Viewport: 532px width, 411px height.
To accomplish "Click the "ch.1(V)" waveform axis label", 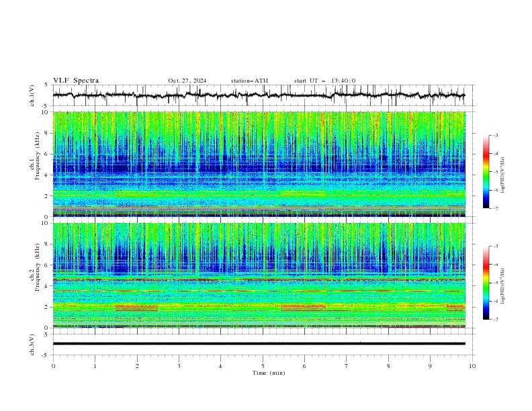I will click(x=32, y=95).
